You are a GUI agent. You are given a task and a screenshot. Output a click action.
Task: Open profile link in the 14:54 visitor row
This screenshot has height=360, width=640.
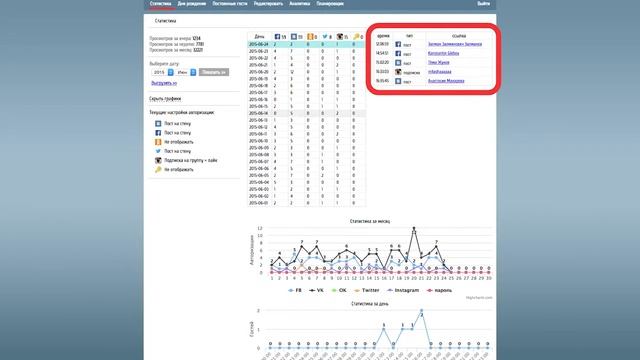point(443,53)
